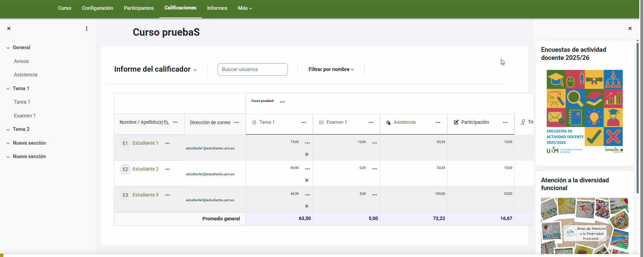Screen dimensions: 644x257
Task: Click the Buscar usuarios search field
Action: [x=252, y=69]
